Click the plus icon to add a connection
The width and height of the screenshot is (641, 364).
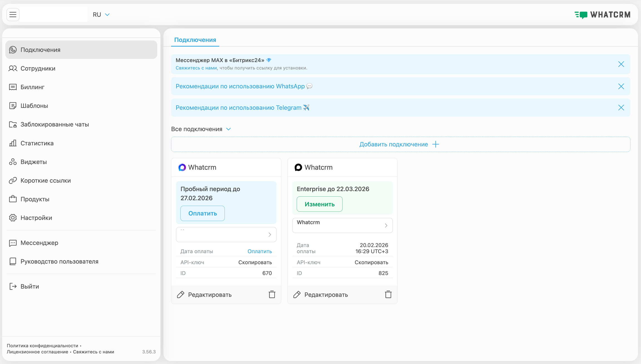click(436, 144)
